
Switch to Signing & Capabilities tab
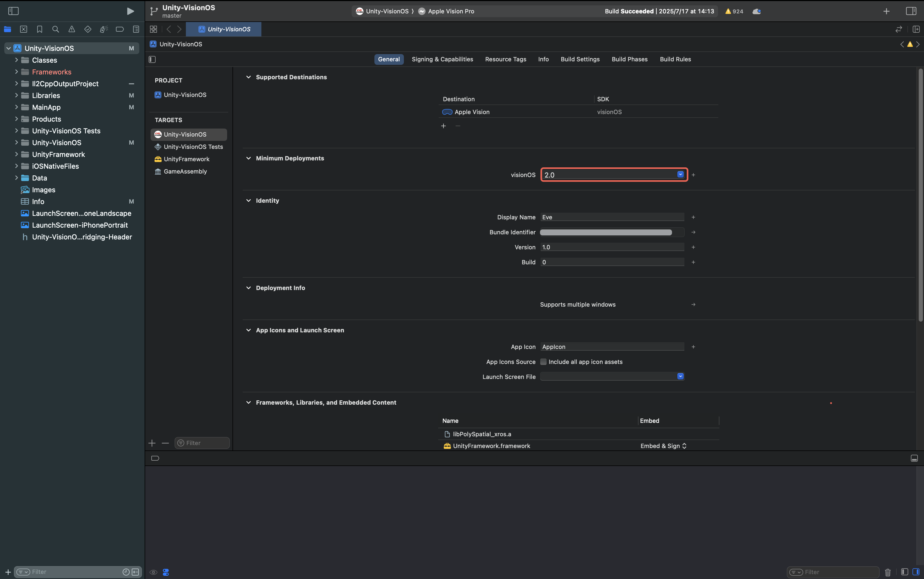coord(442,59)
